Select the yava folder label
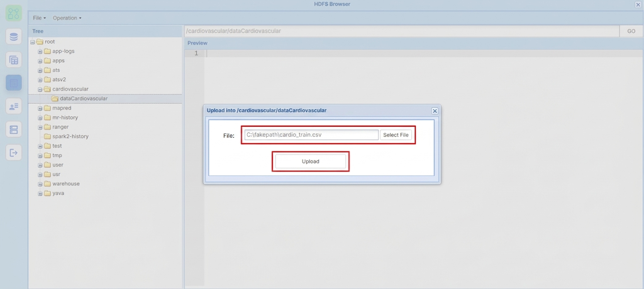Viewport: 644px width, 289px height. click(58, 193)
